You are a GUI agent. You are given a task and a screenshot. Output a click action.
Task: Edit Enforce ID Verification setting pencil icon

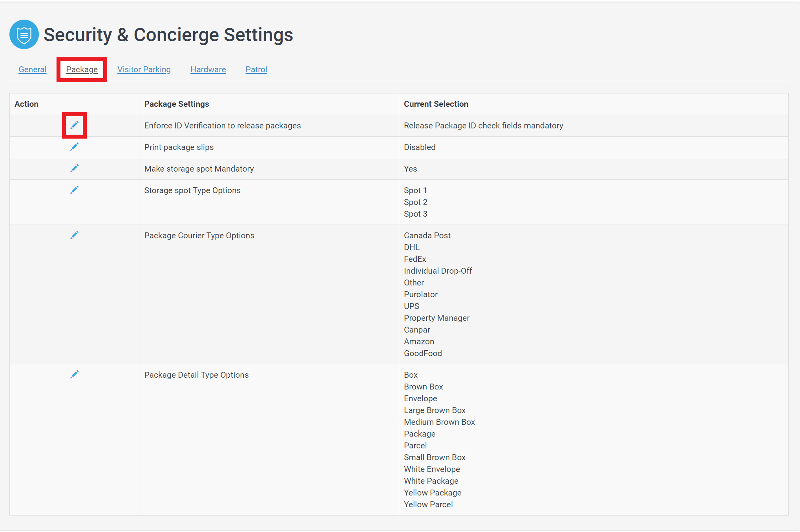[x=74, y=125]
